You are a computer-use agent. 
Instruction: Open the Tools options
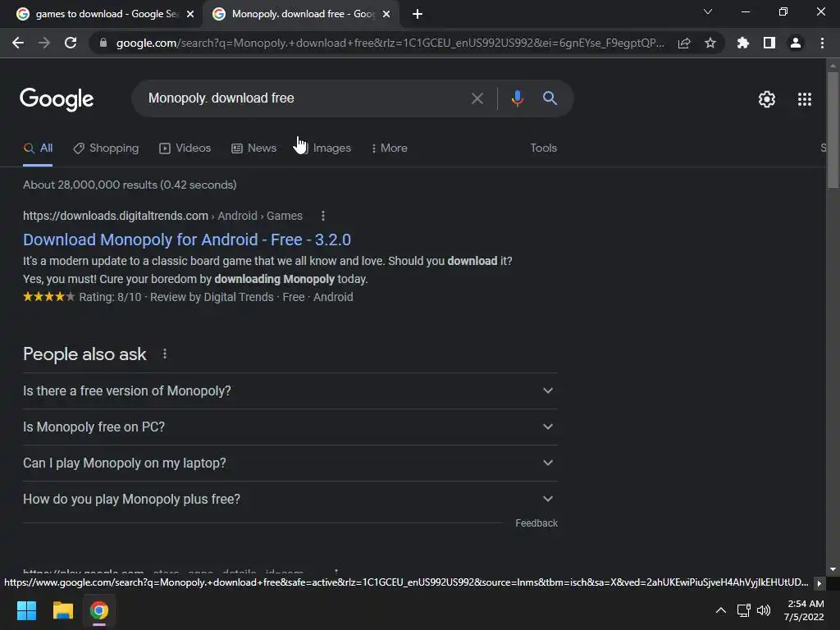[543, 148]
